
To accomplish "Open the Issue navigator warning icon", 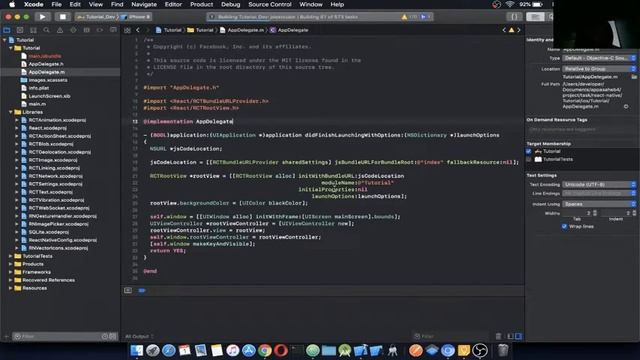I will point(60,30).
